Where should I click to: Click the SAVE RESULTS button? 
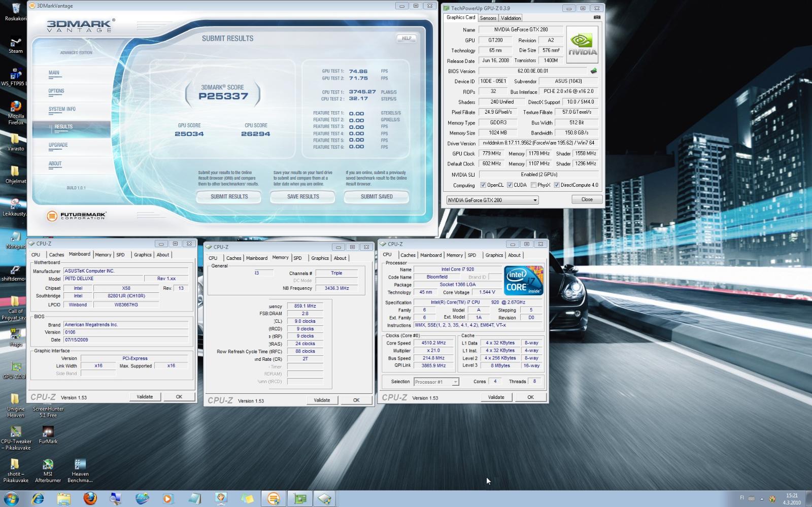pyautogui.click(x=303, y=196)
